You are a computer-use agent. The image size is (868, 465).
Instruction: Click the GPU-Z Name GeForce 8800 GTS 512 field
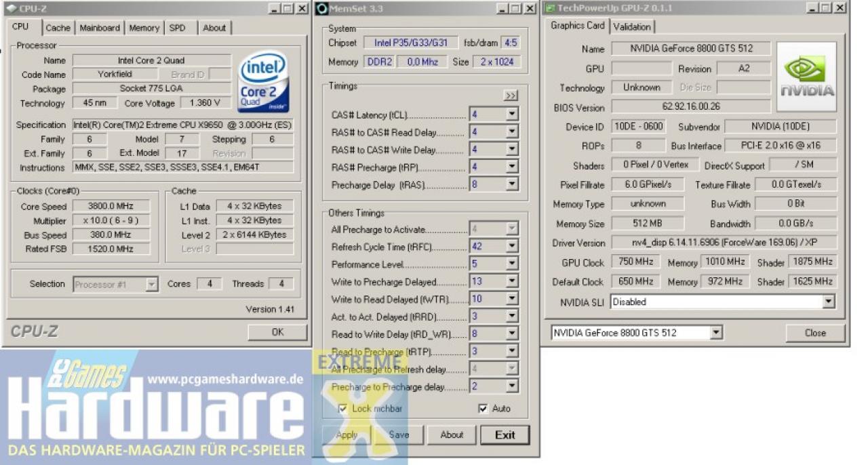691,49
